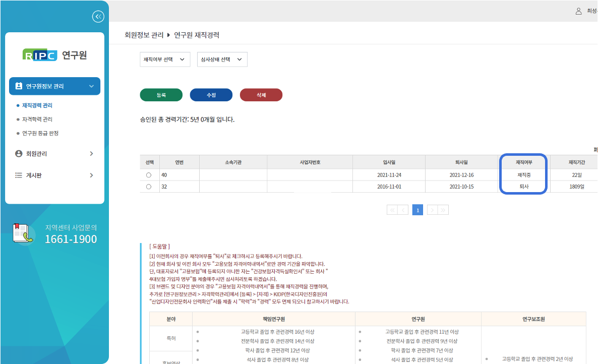Click the green 등록 button
This screenshot has width=598, height=364.
(x=161, y=95)
